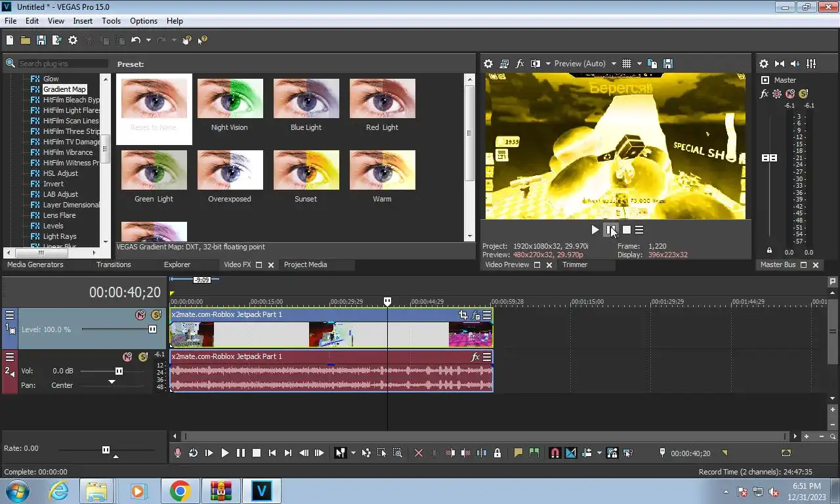Viewport: 840px width, 504px height.
Task: Click the Dim Output speaker icon
Action: (795, 64)
